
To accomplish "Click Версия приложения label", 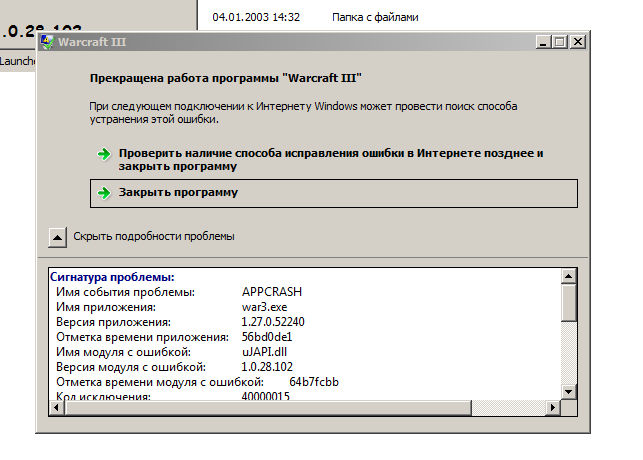I will (x=113, y=322).
